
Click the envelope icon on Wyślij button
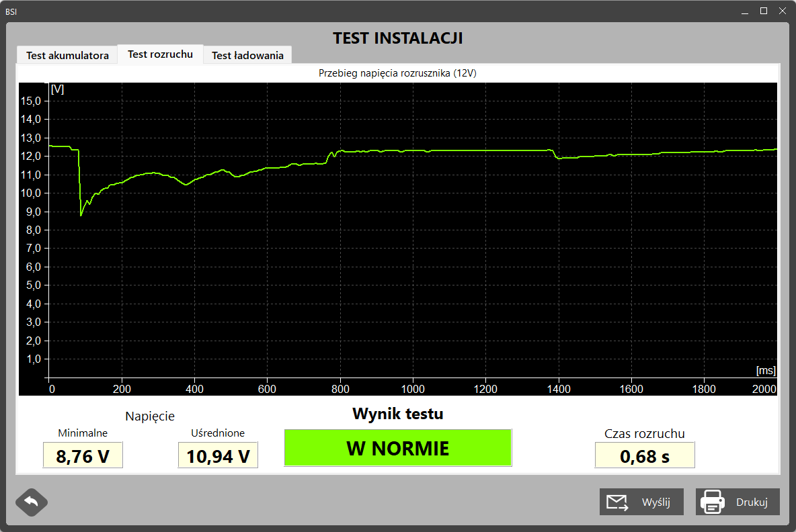point(616,502)
